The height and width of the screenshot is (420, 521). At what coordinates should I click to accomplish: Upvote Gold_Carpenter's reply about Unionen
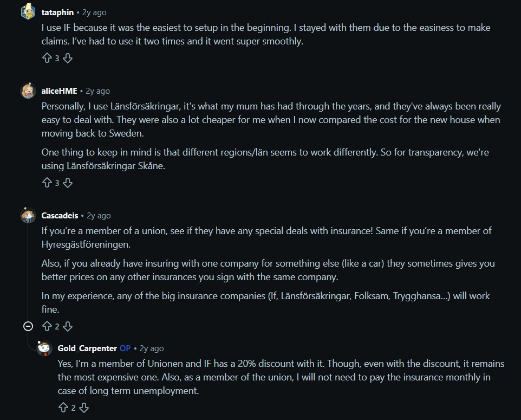click(x=63, y=408)
